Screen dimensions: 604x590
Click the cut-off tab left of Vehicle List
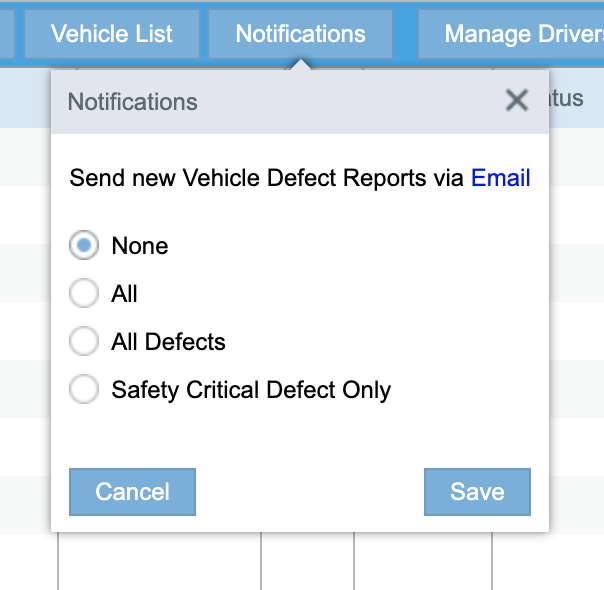(6, 34)
